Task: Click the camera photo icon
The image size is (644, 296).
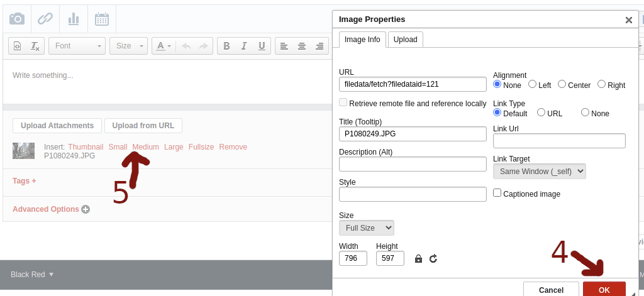Action: point(17,19)
